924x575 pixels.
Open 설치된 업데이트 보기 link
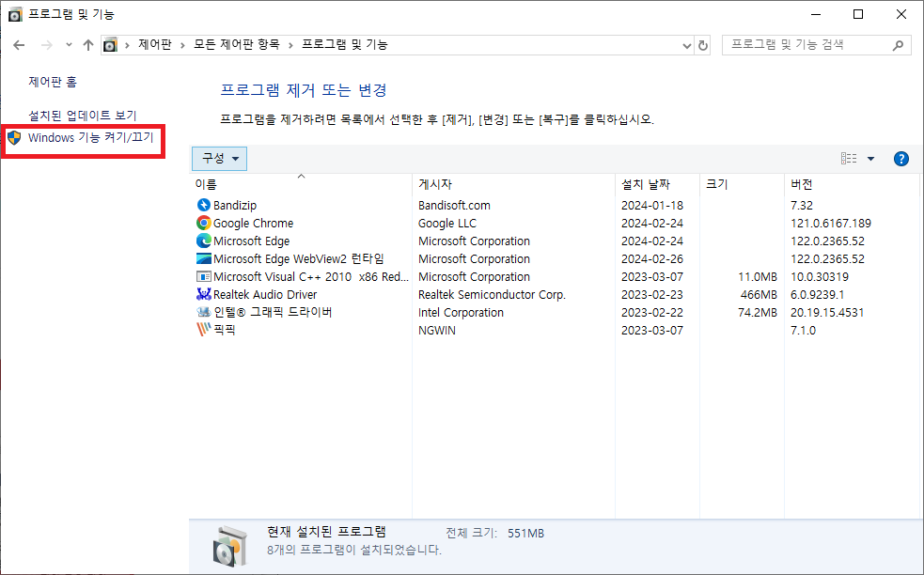(x=83, y=116)
